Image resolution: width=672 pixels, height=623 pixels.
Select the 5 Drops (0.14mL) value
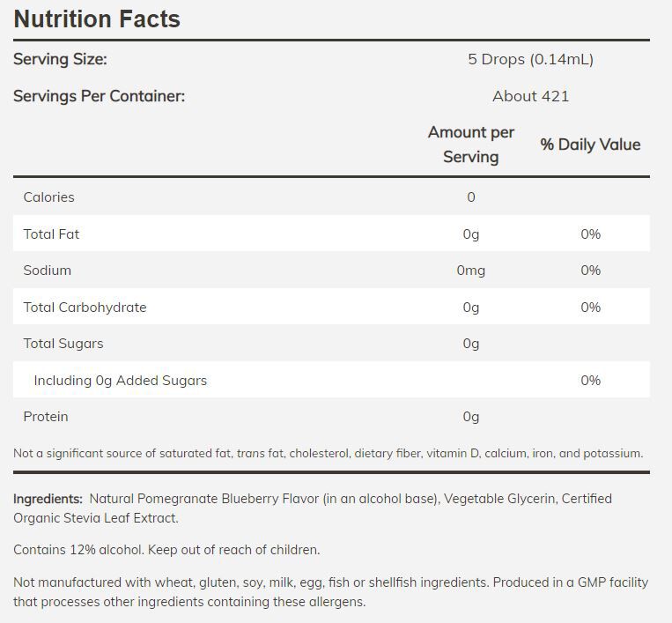coord(530,59)
